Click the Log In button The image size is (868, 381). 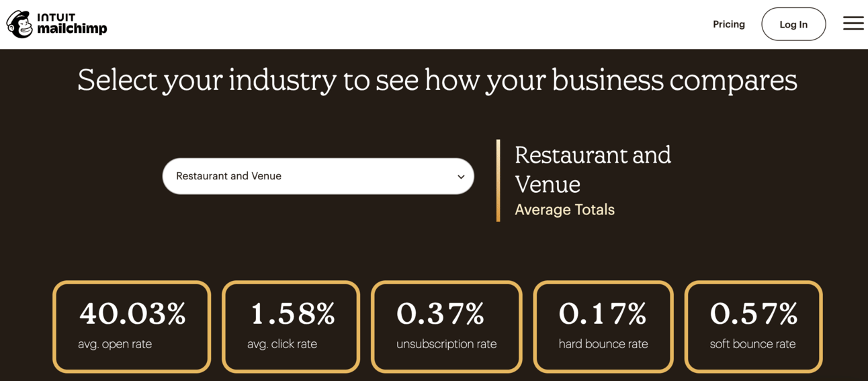click(x=793, y=24)
